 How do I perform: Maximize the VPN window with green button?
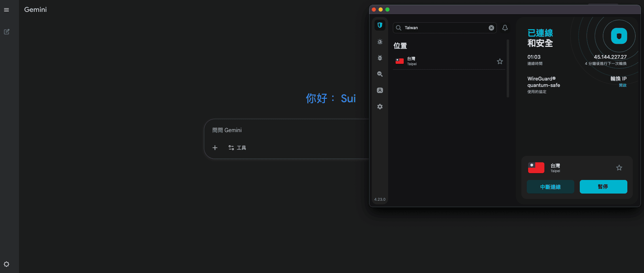click(387, 10)
